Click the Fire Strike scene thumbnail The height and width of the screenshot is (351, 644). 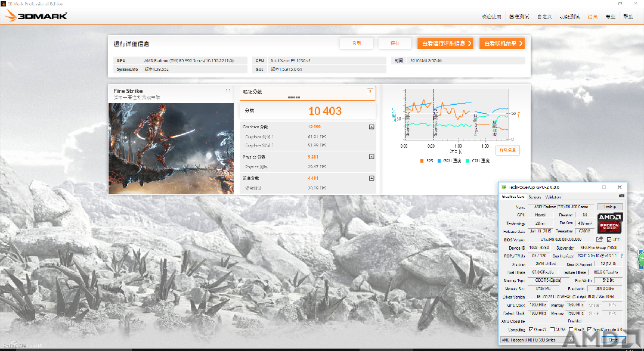pyautogui.click(x=171, y=148)
